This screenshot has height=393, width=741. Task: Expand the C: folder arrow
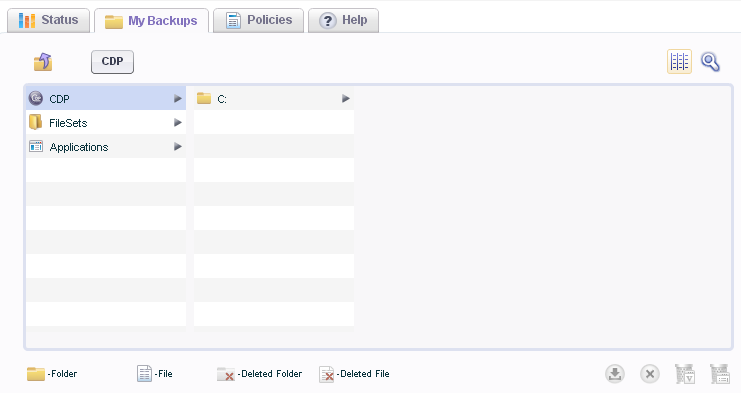[x=346, y=98]
